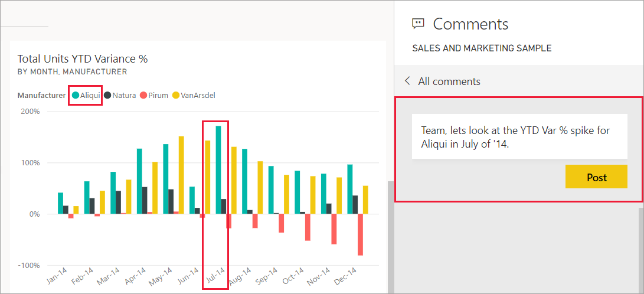Click the Comments speech bubble icon
The image size is (644, 294).
pos(419,24)
